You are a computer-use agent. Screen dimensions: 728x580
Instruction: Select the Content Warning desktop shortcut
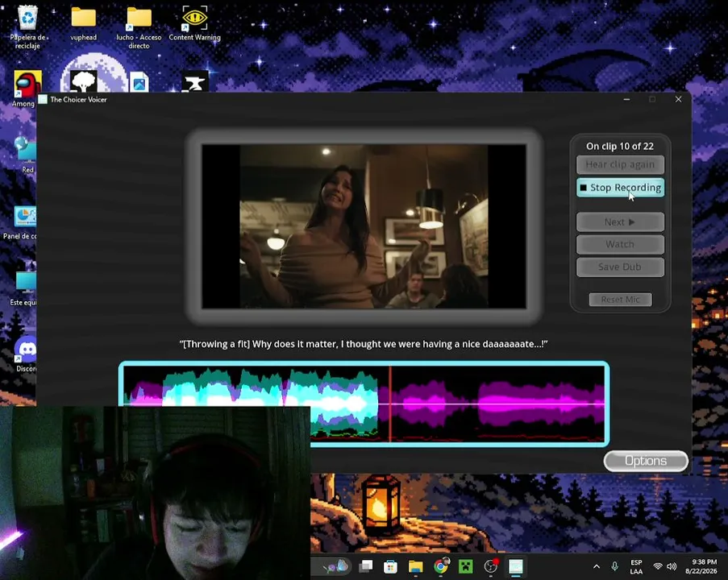tap(194, 23)
